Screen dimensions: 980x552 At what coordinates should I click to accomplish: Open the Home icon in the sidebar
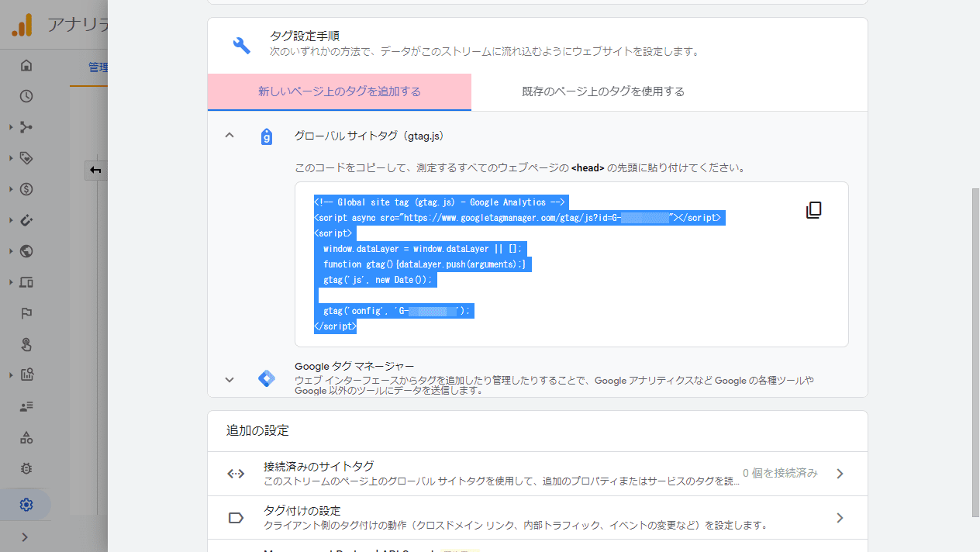point(26,65)
